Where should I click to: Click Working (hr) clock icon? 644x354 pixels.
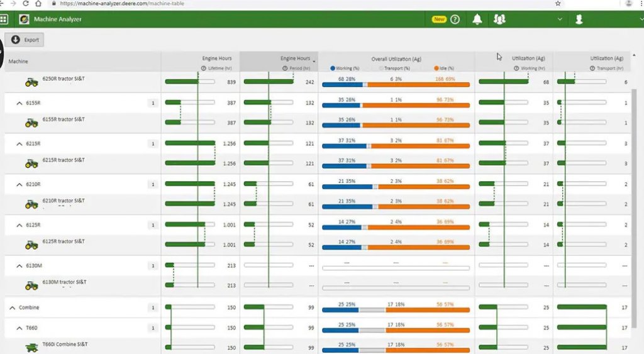516,68
